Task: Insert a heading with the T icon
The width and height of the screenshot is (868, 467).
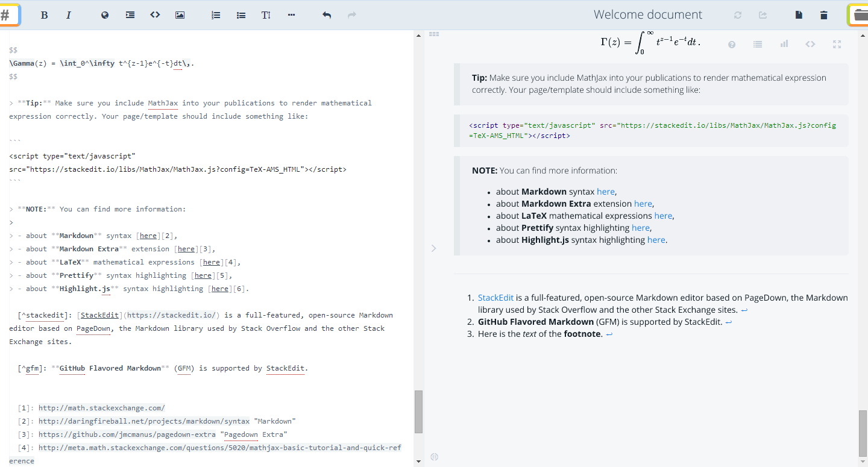Action: [266, 15]
